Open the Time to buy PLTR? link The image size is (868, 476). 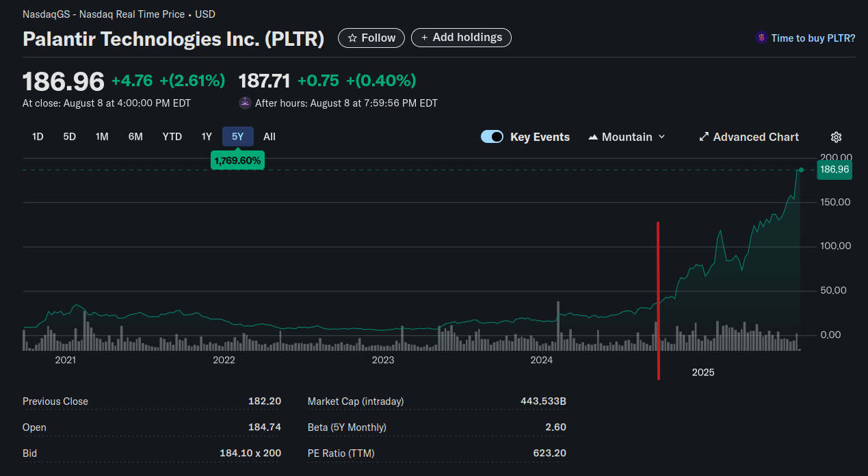pyautogui.click(x=813, y=38)
